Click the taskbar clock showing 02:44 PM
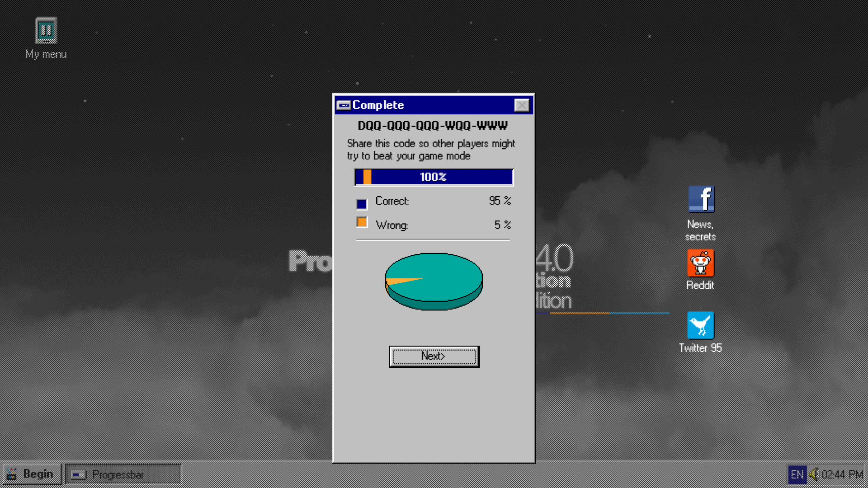Viewport: 868px width, 488px height. click(x=842, y=474)
